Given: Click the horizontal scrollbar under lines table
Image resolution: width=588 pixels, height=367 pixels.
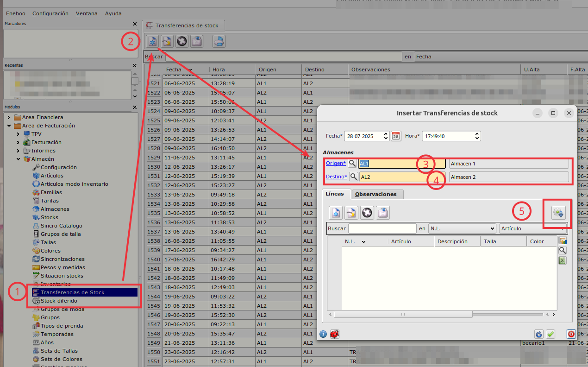Looking at the screenshot, I should click(x=403, y=314).
